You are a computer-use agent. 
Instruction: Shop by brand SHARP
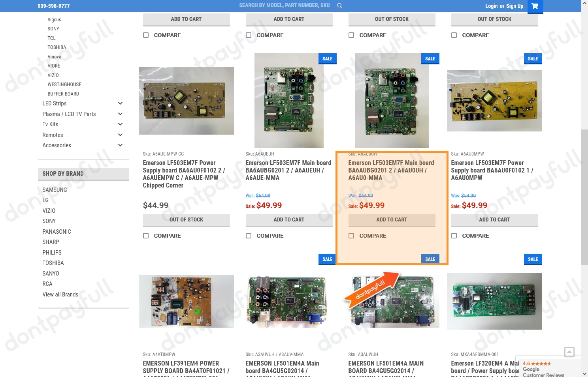click(51, 242)
